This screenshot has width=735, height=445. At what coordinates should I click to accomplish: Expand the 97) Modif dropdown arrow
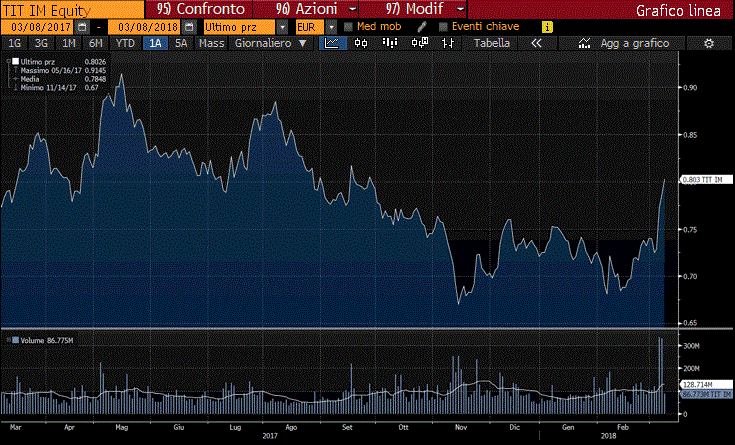click(461, 9)
